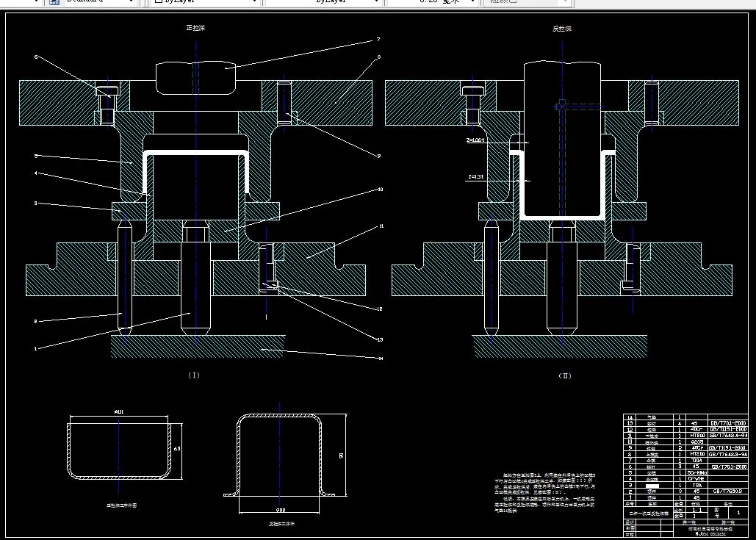Open the lineweight 毫米 dropdown
This screenshot has height=540, width=756.
tap(434, 2)
